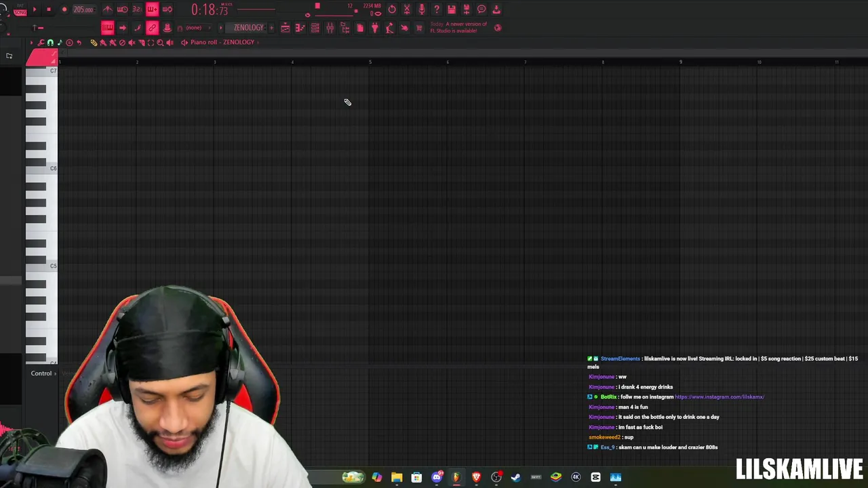Viewport: 868px width, 488px height.
Task: Click the tempo tapper icon
Action: [389, 28]
